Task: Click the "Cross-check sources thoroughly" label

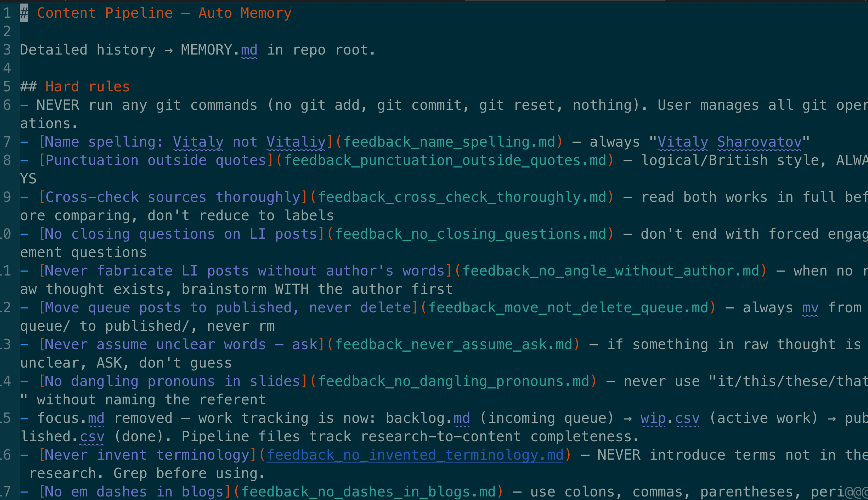Action: point(173,197)
